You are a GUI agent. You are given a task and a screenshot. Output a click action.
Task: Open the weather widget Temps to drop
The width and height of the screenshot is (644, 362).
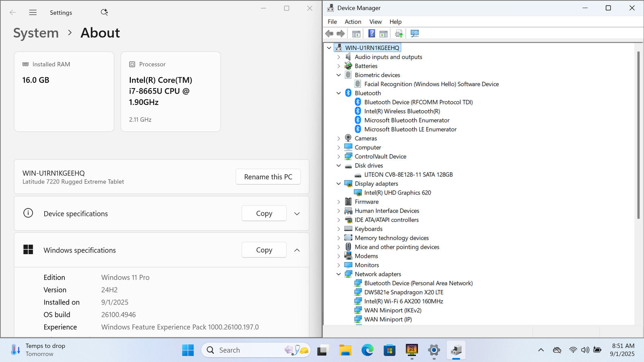[38, 350]
